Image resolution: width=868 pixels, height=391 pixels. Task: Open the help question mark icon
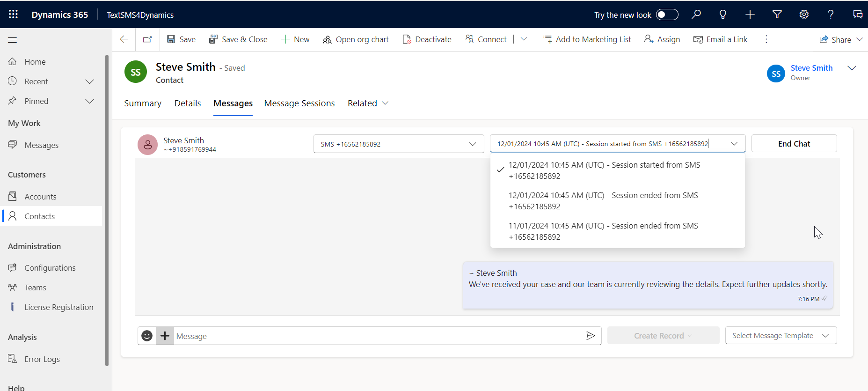(x=831, y=15)
